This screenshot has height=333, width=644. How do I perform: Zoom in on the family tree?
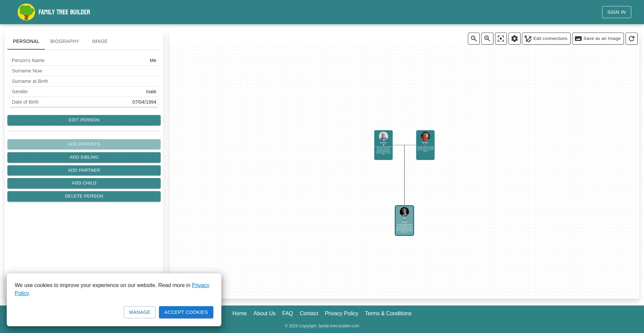[x=487, y=39]
